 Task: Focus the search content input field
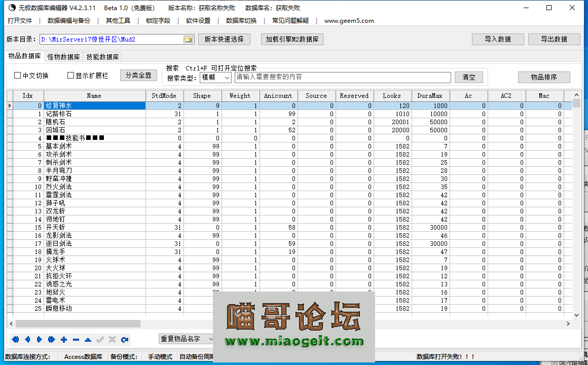click(x=342, y=77)
